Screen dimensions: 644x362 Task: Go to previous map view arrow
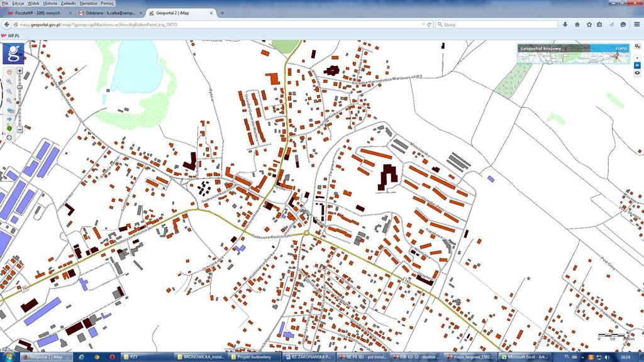[x=9, y=110]
